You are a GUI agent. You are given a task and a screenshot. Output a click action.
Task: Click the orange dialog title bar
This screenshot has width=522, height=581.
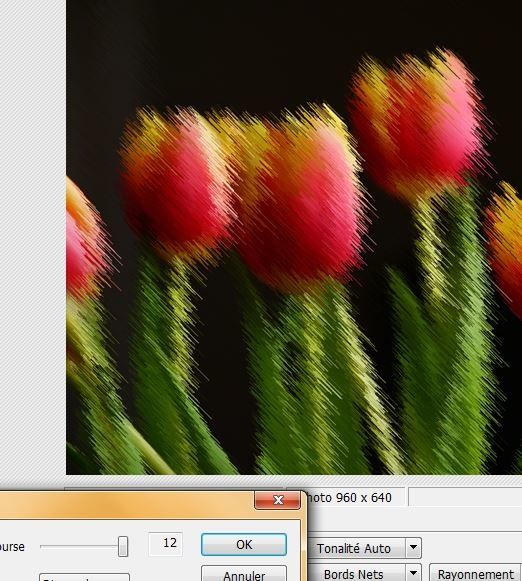(x=126, y=505)
